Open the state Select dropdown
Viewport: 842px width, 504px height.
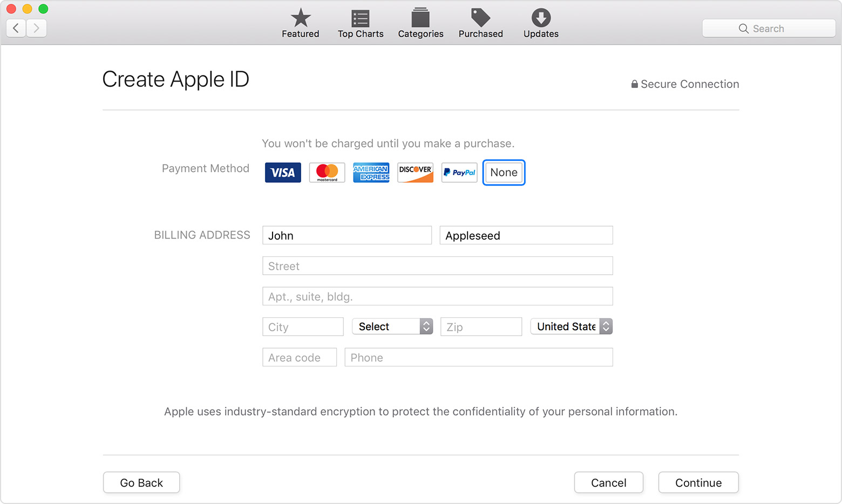click(x=392, y=326)
